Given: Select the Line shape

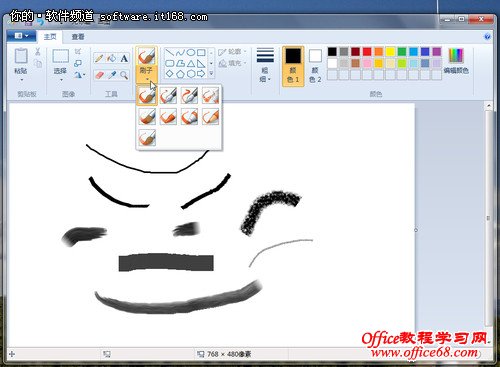Looking at the screenshot, I should click(170, 52).
